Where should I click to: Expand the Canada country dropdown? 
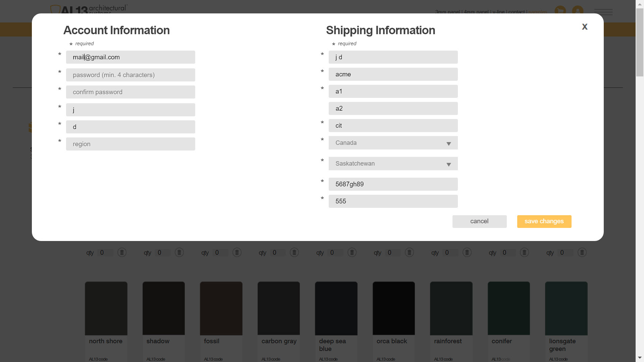click(x=393, y=143)
